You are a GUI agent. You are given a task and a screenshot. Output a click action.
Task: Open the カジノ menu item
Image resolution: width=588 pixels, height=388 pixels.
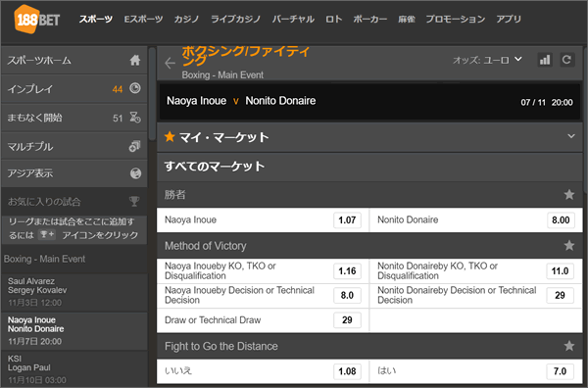[x=186, y=20]
